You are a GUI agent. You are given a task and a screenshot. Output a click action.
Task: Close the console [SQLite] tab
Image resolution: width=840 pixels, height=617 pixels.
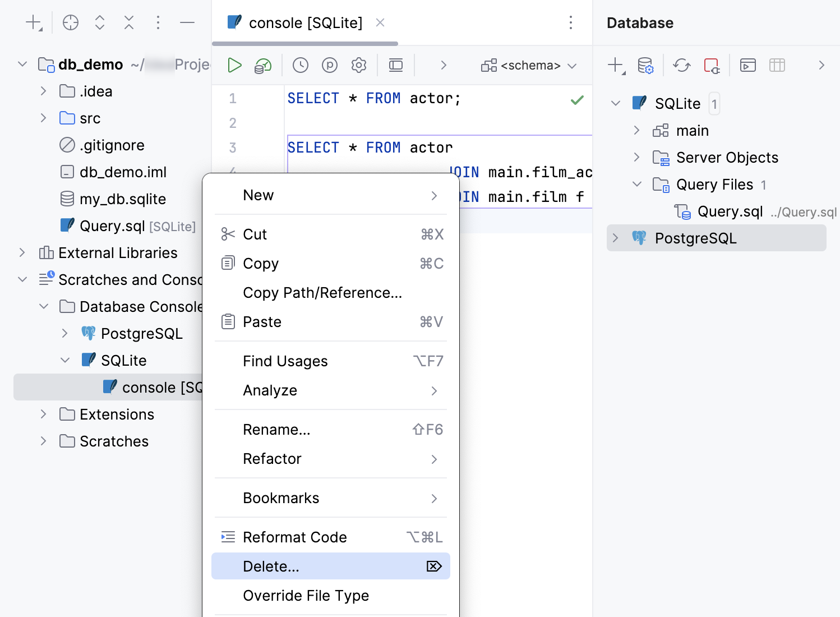coord(380,22)
